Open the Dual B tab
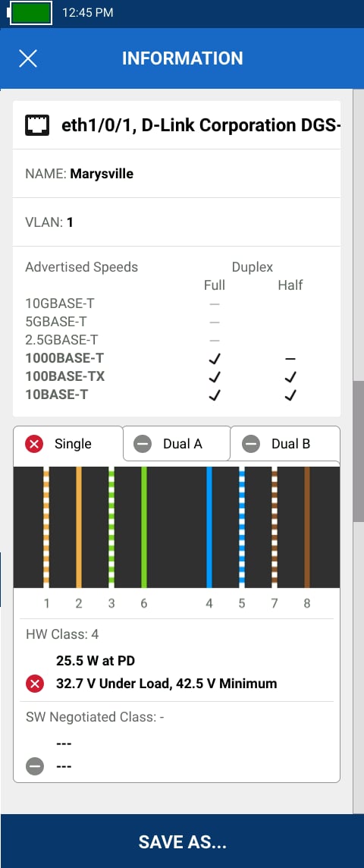 (285, 444)
